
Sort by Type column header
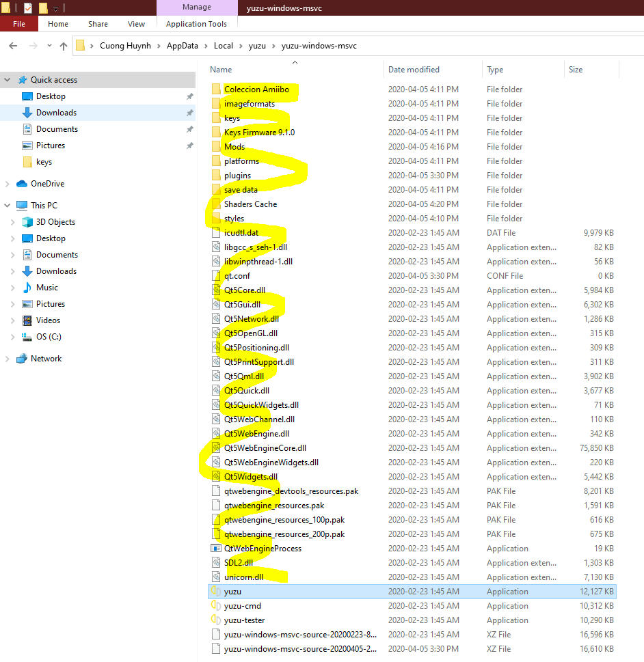click(495, 70)
